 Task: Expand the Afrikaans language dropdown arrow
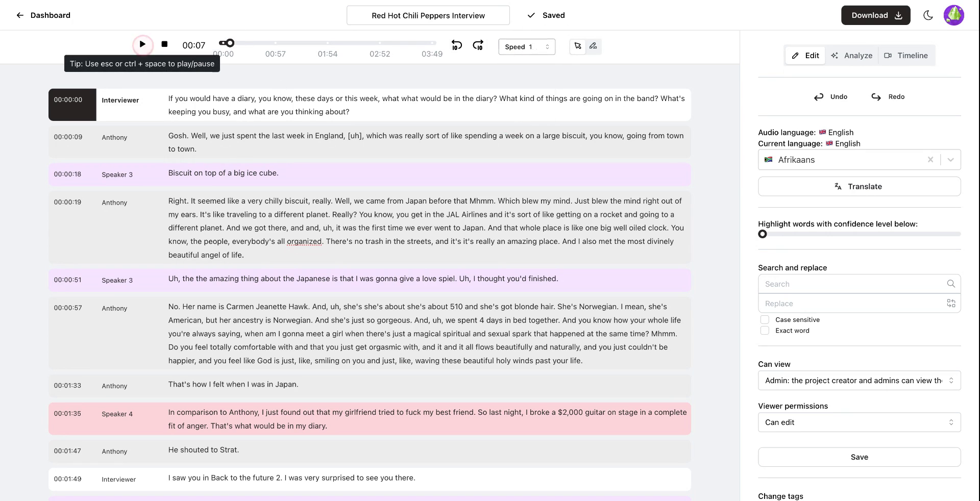[x=950, y=160]
